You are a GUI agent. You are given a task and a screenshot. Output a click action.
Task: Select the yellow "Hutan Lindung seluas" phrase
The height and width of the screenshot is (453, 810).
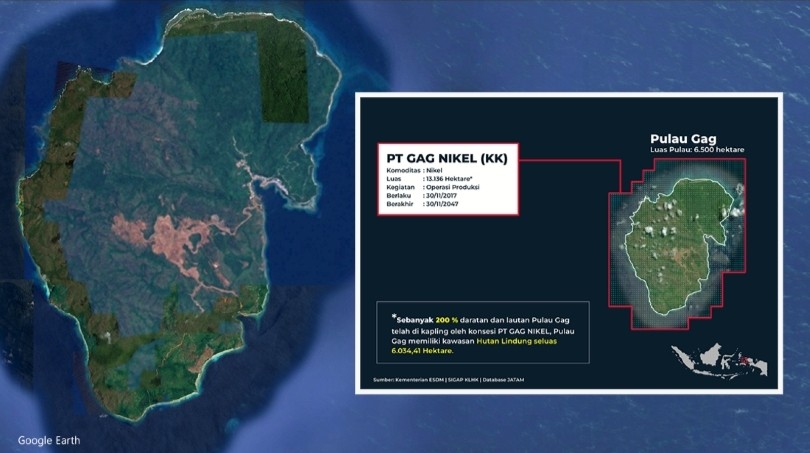point(517,341)
